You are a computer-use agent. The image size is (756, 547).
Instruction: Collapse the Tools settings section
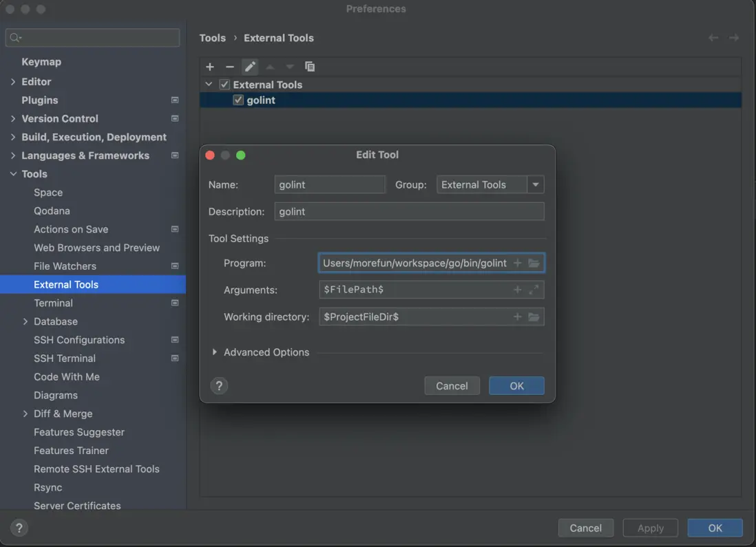tap(13, 174)
